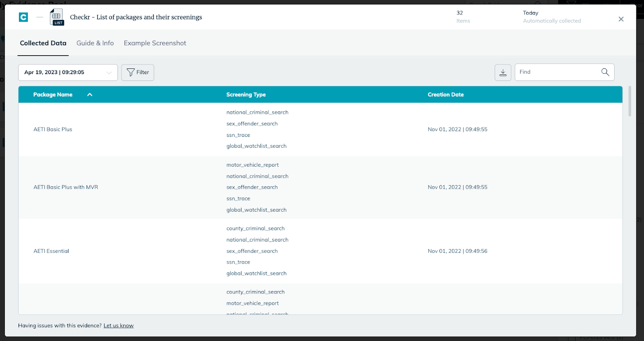
Task: Click the search magnifier icon
Action: click(x=605, y=72)
